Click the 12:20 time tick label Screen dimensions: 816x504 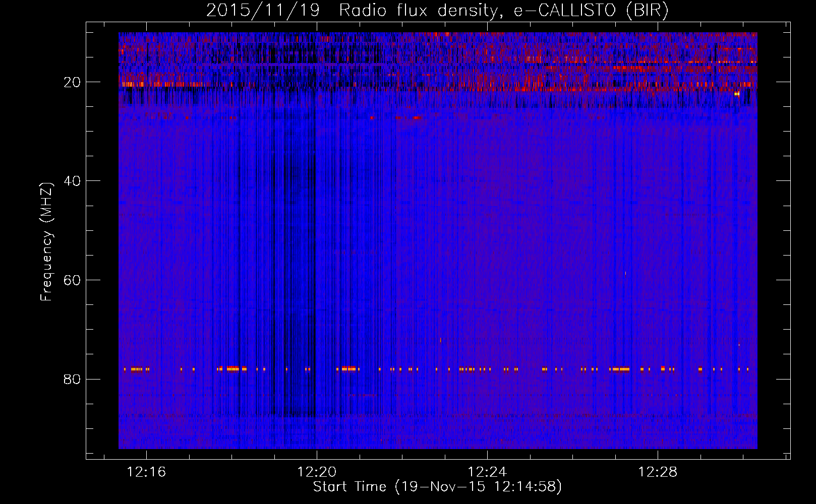click(x=317, y=472)
